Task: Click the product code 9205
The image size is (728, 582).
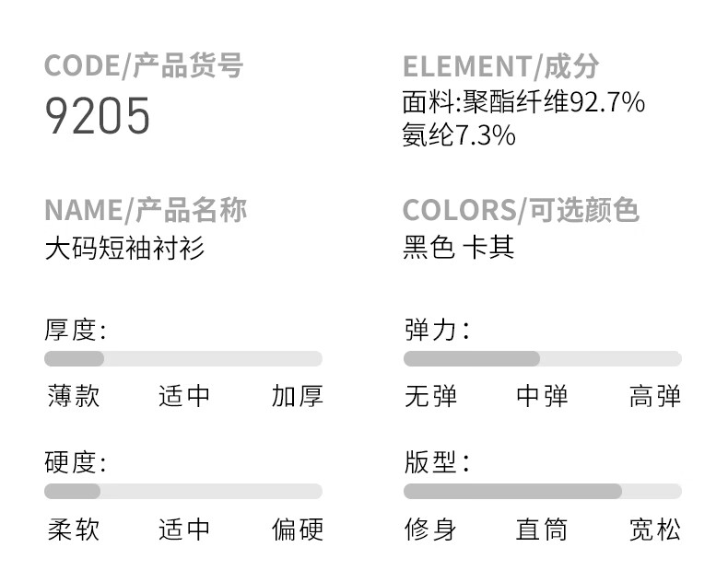Action: tap(98, 117)
